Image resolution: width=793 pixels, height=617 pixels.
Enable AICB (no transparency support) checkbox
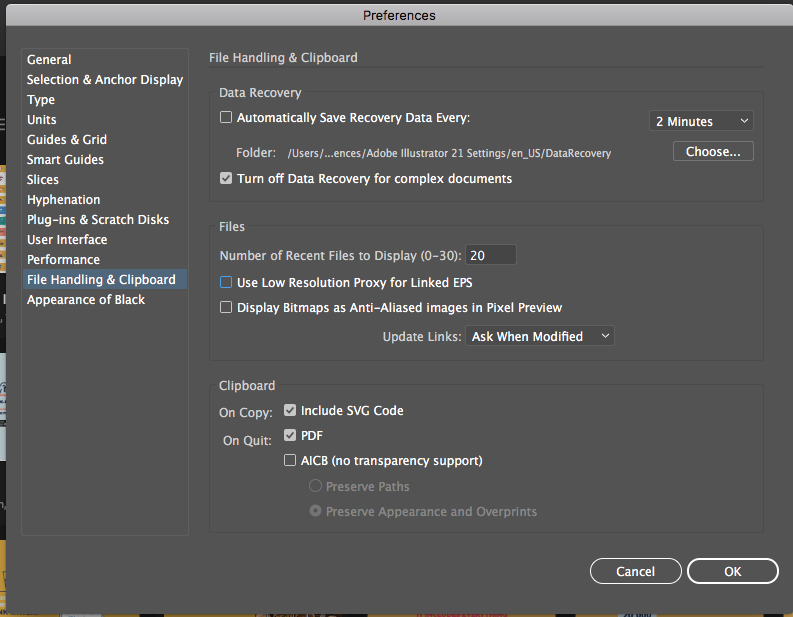pyautogui.click(x=290, y=461)
